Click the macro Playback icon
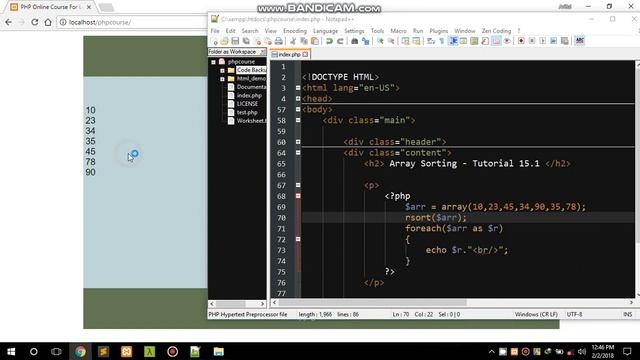The height and width of the screenshot is (360, 640). pos(543,41)
